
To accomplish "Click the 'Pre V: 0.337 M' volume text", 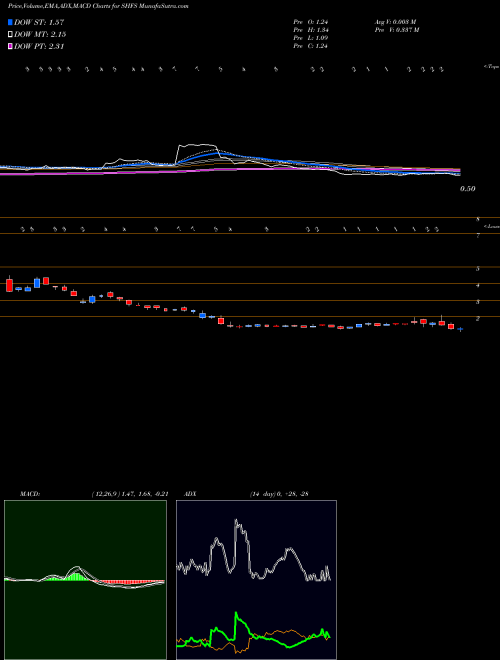I will 396,30.
